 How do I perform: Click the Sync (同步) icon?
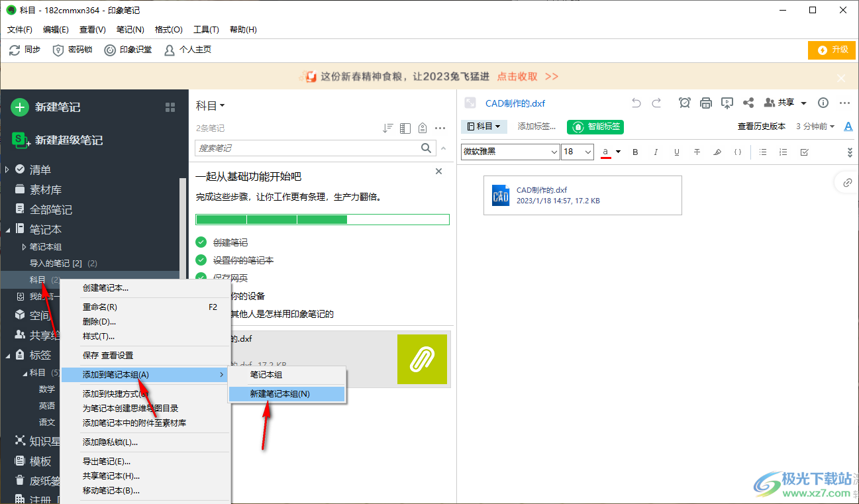pyautogui.click(x=15, y=50)
